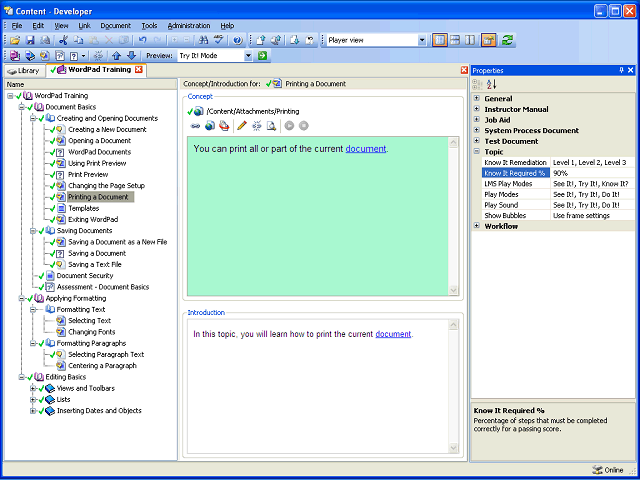The image size is (640, 480).
Task: Click the Online status icon in status bar
Action: tap(597, 470)
